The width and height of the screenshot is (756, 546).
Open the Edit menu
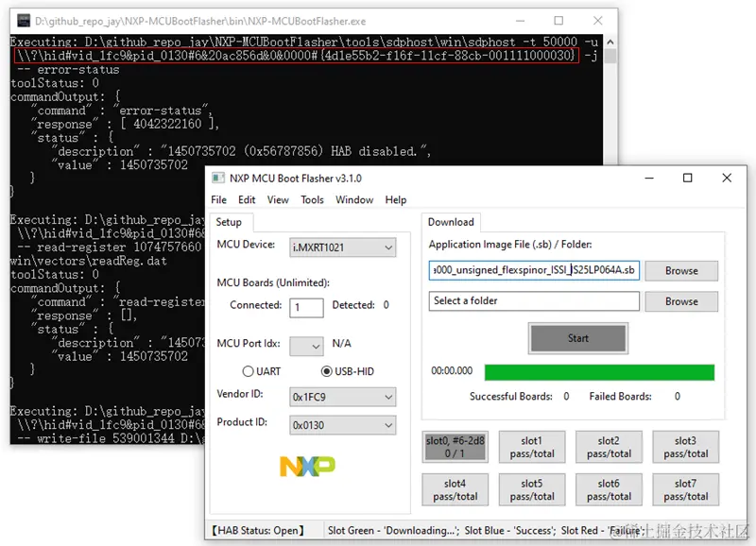[x=247, y=199]
